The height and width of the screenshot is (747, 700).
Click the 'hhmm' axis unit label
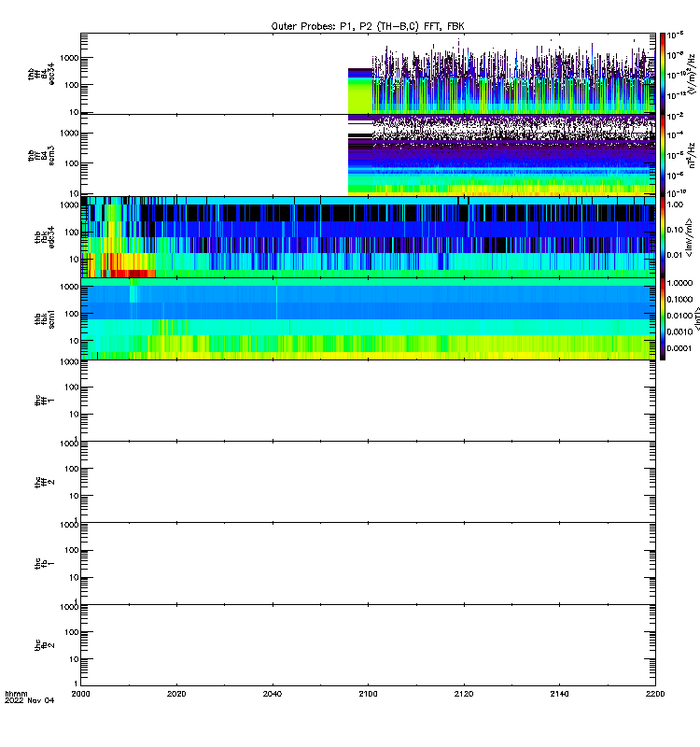[x=16, y=694]
